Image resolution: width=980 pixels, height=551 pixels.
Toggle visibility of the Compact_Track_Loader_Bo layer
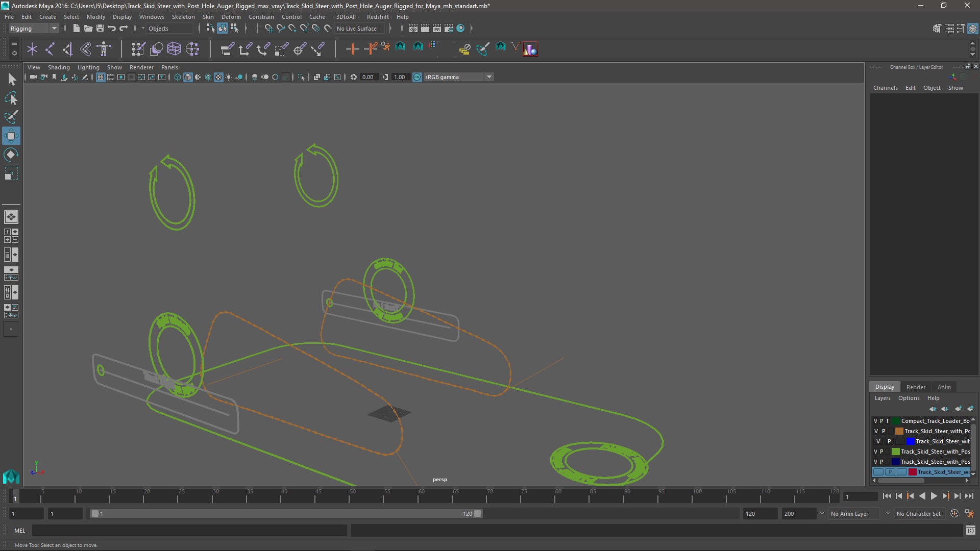875,421
